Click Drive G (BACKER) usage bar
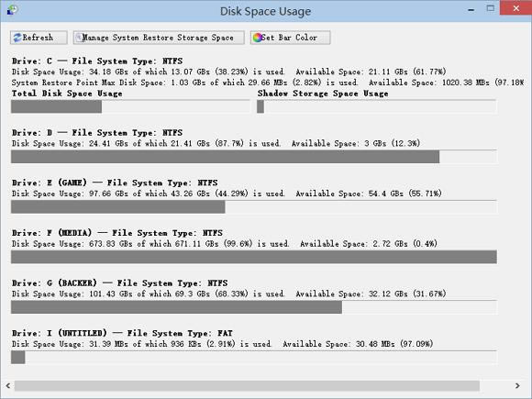 pyautogui.click(x=254, y=307)
